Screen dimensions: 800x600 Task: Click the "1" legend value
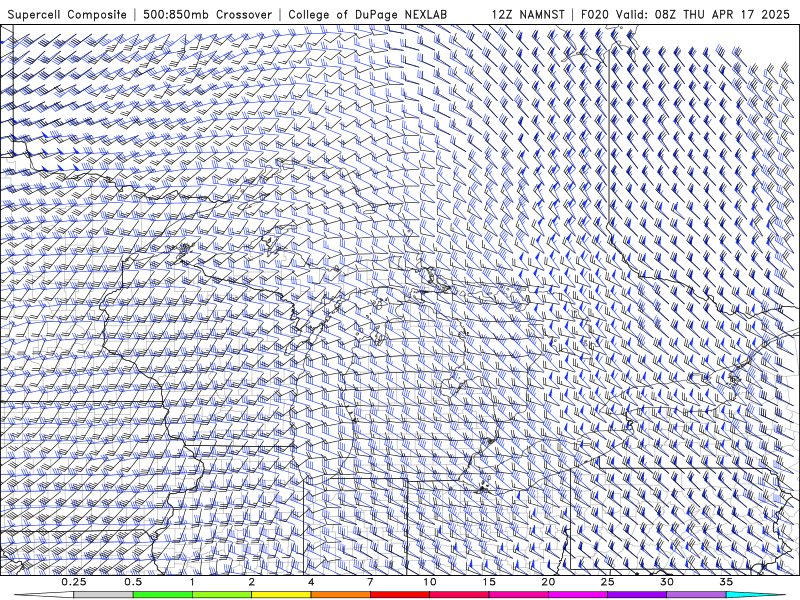[x=192, y=582]
